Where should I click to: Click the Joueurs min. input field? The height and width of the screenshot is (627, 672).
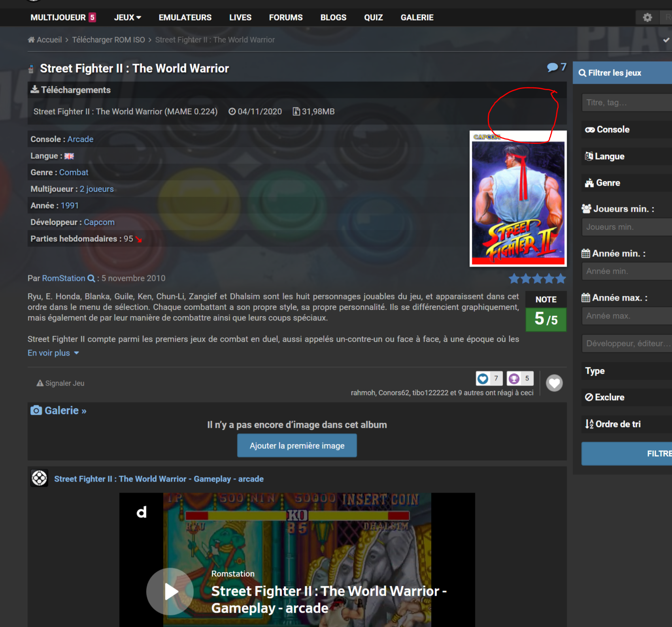[627, 227]
